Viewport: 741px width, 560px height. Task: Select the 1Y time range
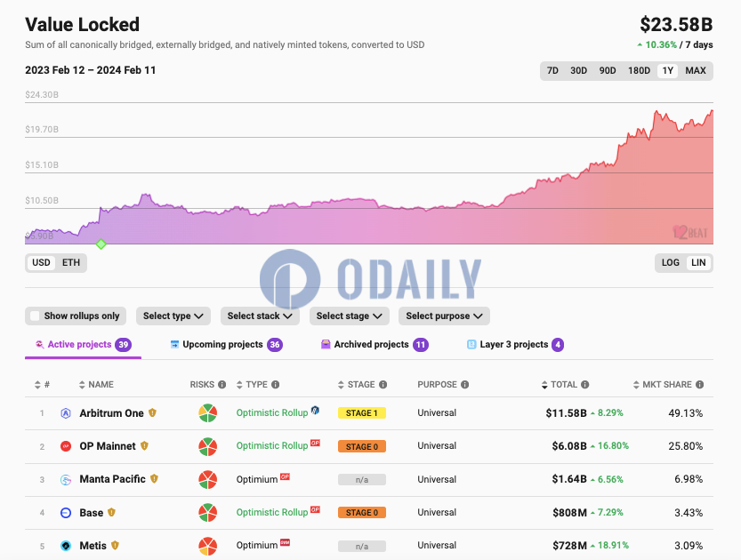pos(667,71)
